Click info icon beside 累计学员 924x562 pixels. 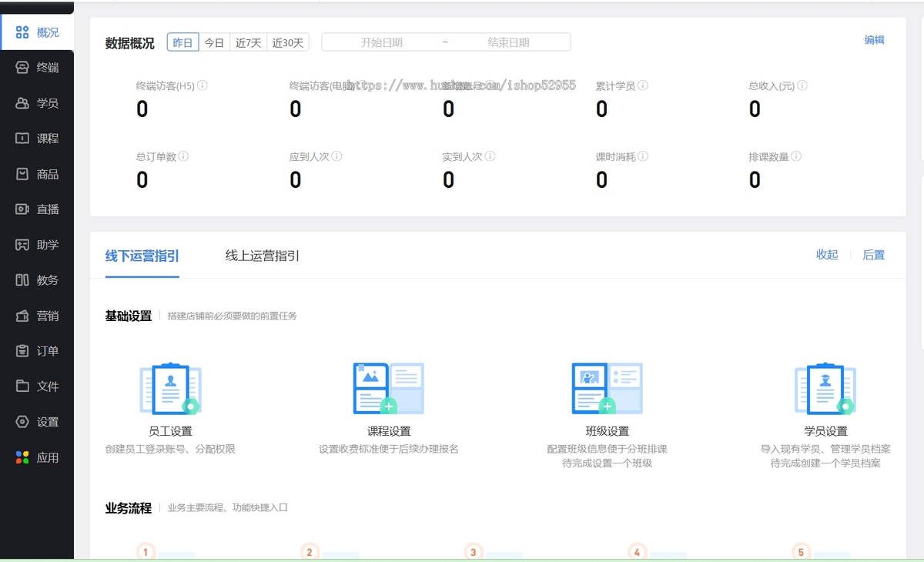(x=643, y=86)
